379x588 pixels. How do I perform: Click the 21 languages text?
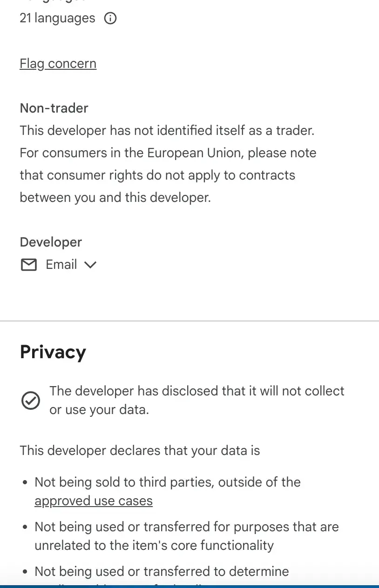[x=57, y=19]
